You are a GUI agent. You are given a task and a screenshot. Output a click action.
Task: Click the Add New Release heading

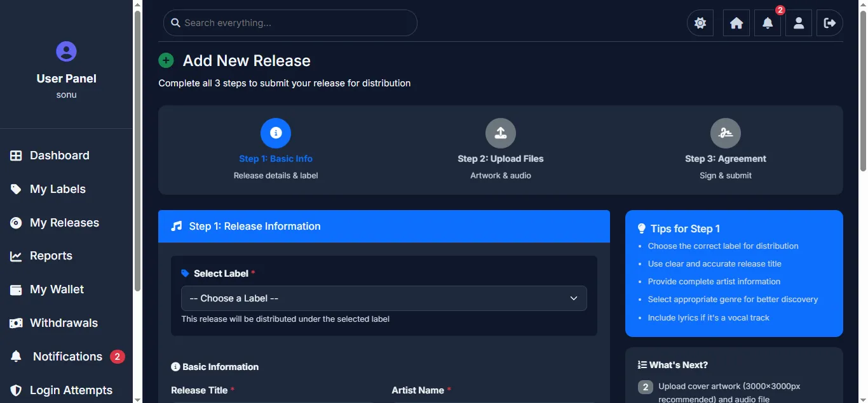tap(247, 61)
